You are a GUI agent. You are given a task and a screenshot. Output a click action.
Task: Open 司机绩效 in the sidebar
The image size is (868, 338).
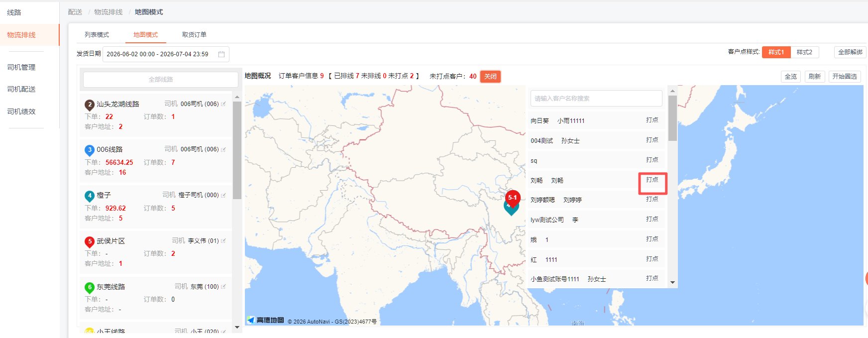click(21, 112)
